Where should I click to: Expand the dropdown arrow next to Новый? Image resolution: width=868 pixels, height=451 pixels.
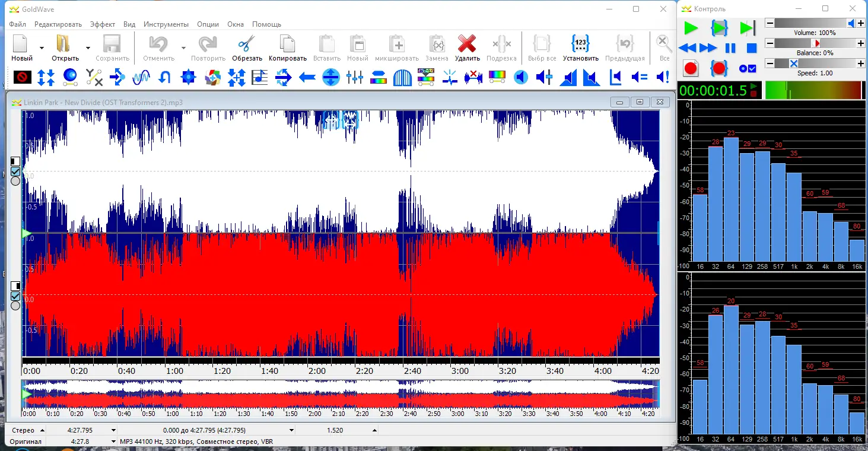[x=42, y=47]
